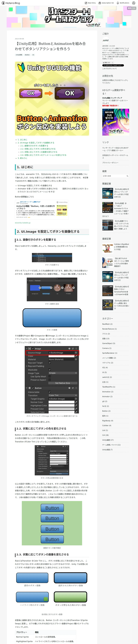
Task: Open RenderTexture (1) category
Action: [109, 329]
